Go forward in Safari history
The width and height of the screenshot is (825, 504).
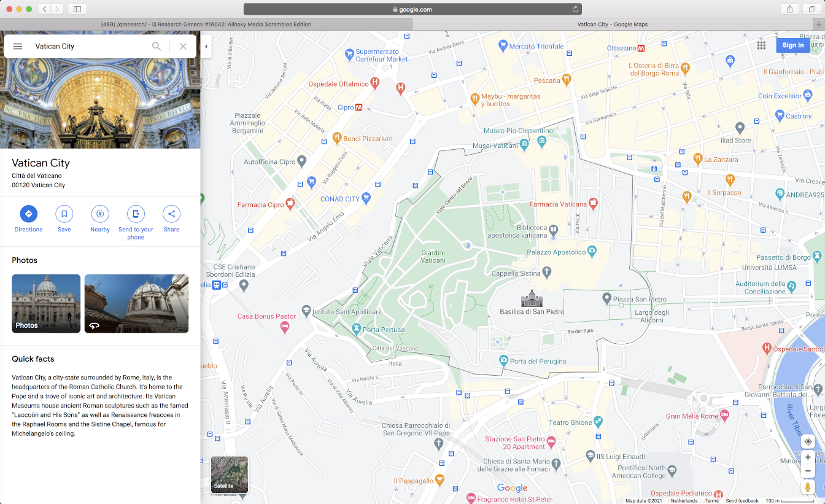[x=58, y=9]
